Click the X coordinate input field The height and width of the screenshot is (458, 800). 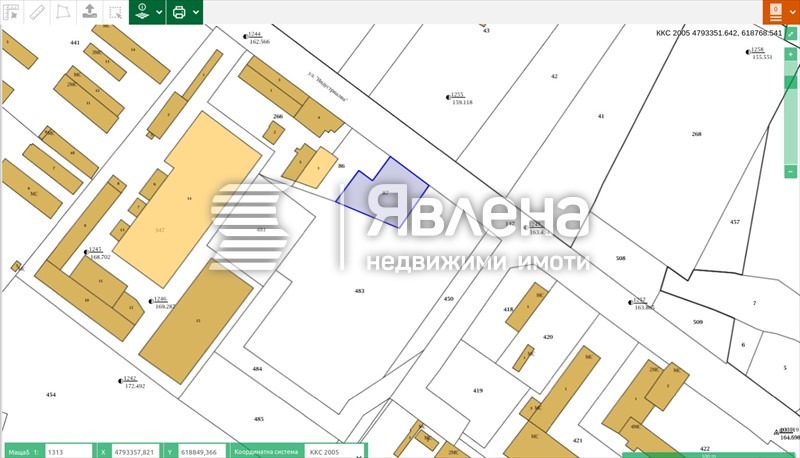[135, 452]
